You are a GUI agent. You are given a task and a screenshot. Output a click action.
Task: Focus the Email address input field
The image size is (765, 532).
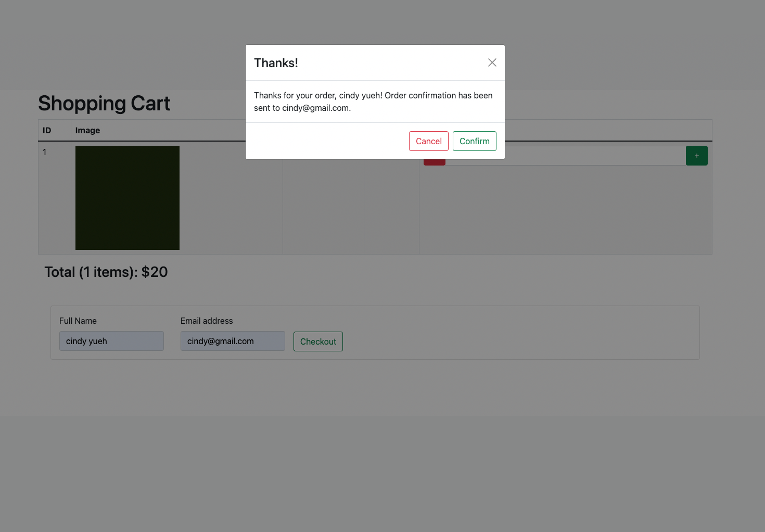[x=233, y=341]
